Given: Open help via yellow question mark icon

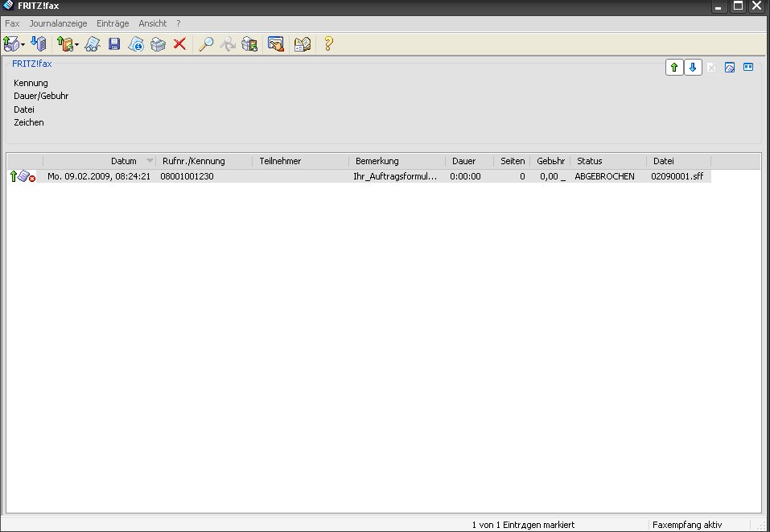Looking at the screenshot, I should point(328,44).
